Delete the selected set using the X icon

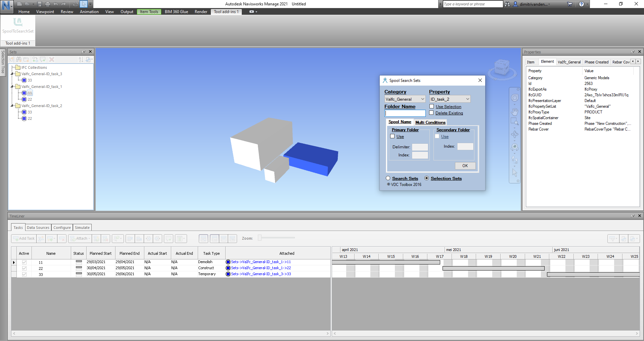click(51, 59)
